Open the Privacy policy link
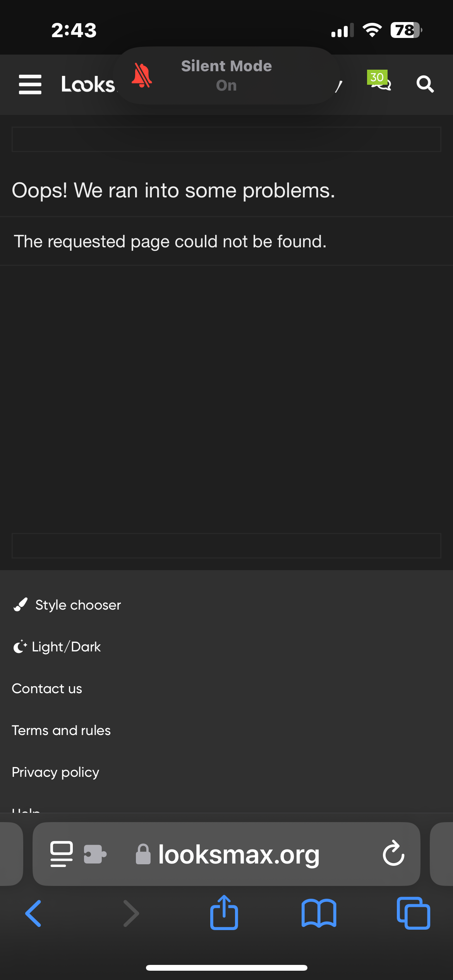 coord(55,772)
